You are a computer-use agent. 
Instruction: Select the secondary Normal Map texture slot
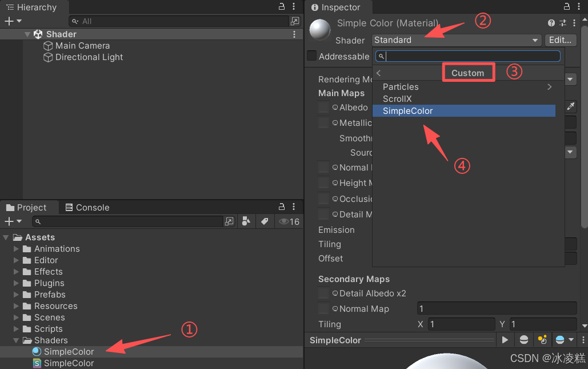coord(323,308)
